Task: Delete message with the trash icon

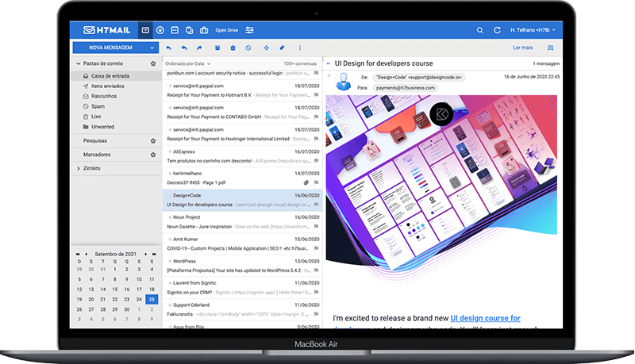Action: 233,48
